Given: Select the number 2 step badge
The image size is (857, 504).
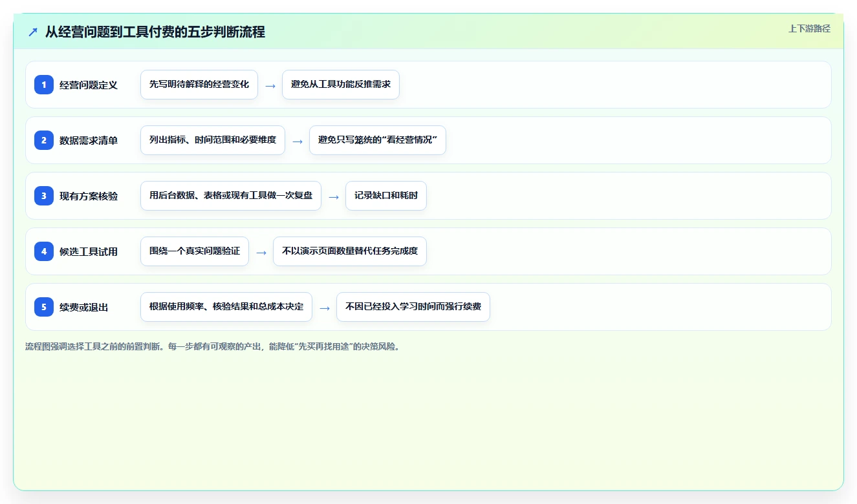Looking at the screenshot, I should (44, 140).
